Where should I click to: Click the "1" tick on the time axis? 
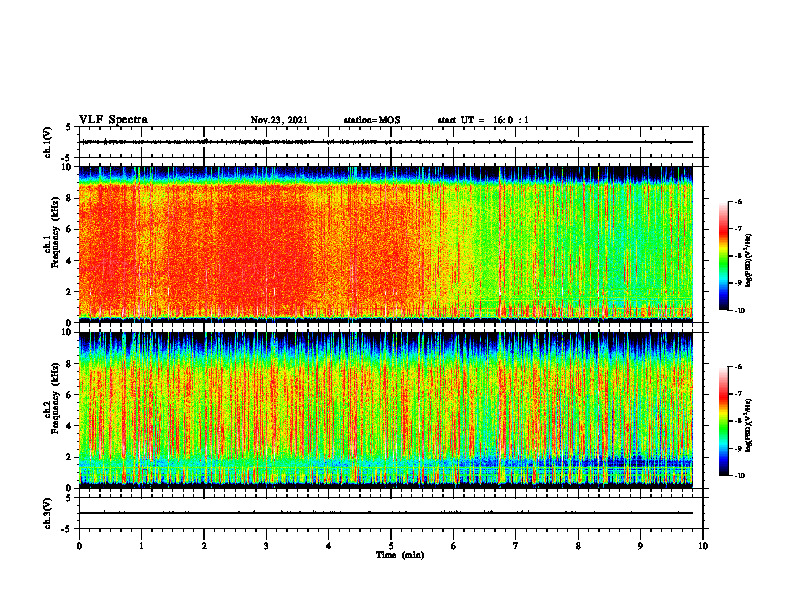click(141, 546)
